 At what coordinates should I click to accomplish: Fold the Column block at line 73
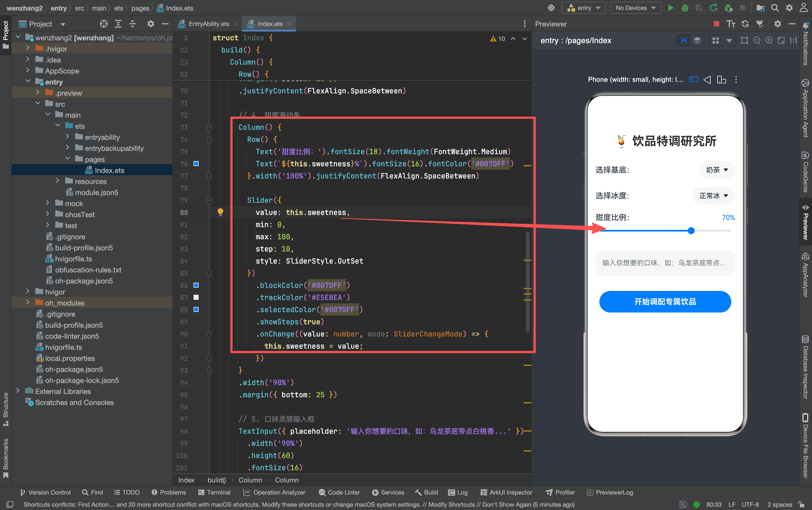[x=209, y=128]
